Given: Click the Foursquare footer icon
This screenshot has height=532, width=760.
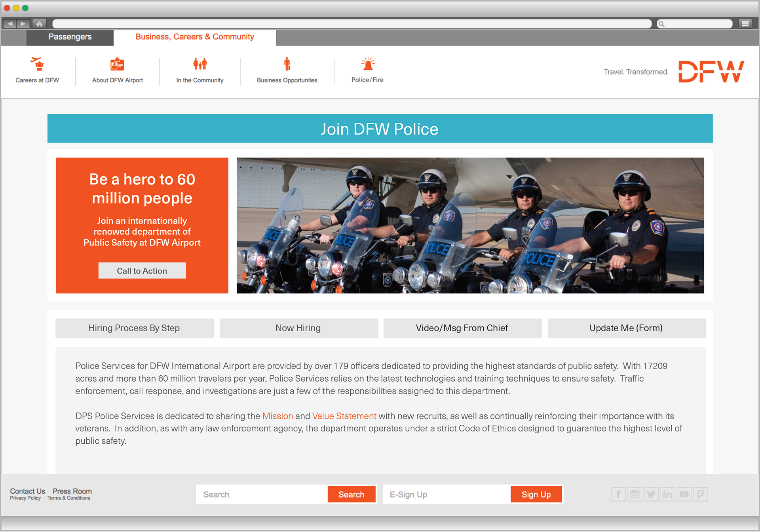Looking at the screenshot, I should 701,494.
